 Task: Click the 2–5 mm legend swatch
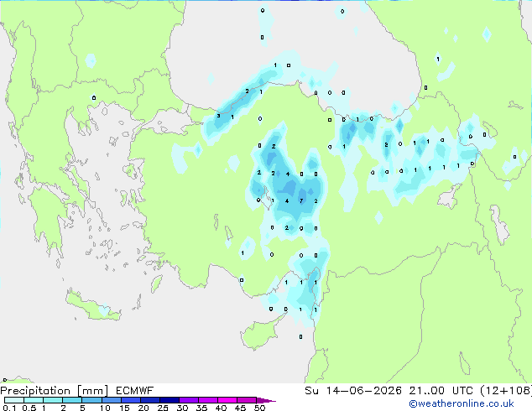coord(72,400)
